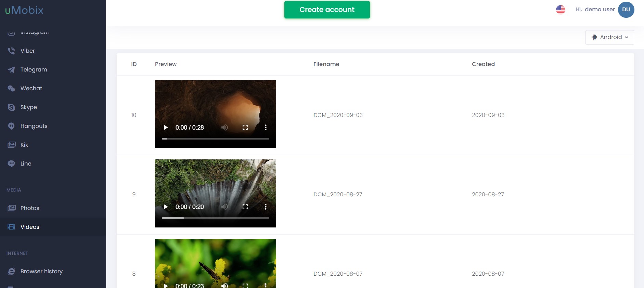Open the Telegram paper plane icon

[11, 69]
